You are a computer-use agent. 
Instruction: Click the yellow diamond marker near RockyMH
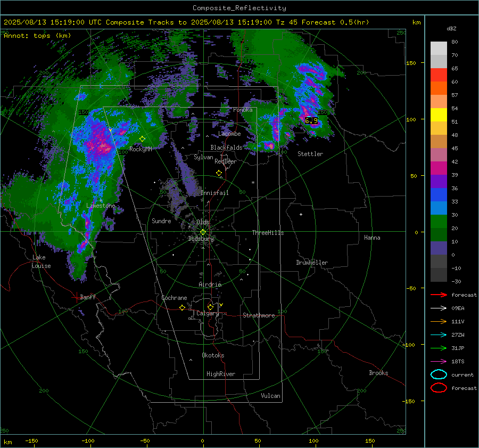(142, 139)
